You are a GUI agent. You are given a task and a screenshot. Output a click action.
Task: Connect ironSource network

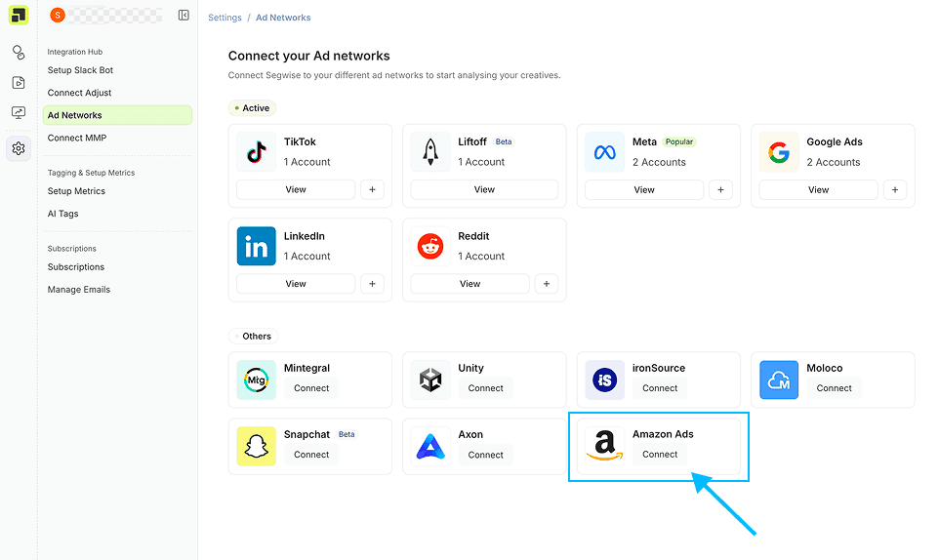coord(660,388)
